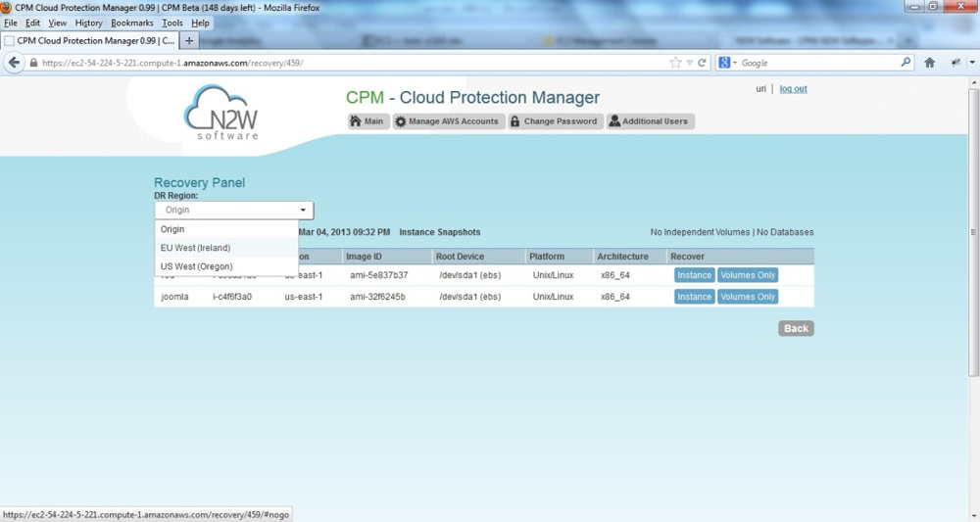Click the joomla instance name
This screenshot has height=522, width=980.
pyautogui.click(x=174, y=297)
